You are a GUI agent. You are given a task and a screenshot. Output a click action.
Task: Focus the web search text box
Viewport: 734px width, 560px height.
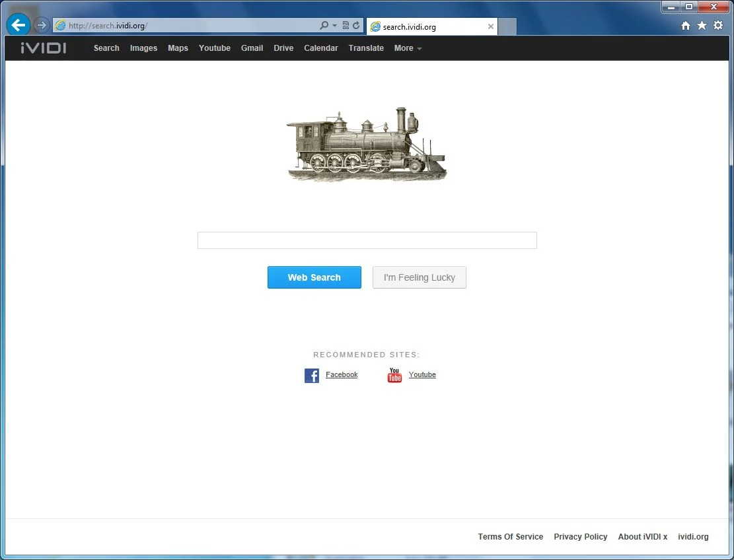367,240
